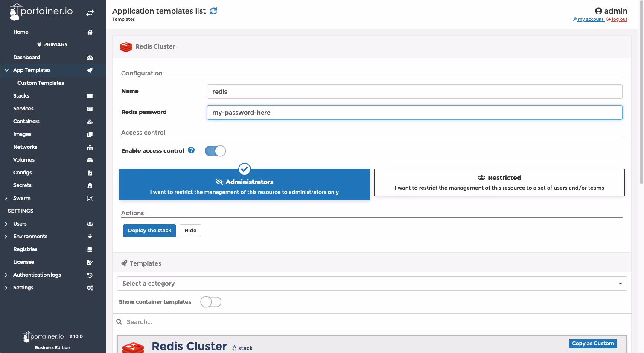
Task: Toggle Enable access control switch
Action: 215,151
